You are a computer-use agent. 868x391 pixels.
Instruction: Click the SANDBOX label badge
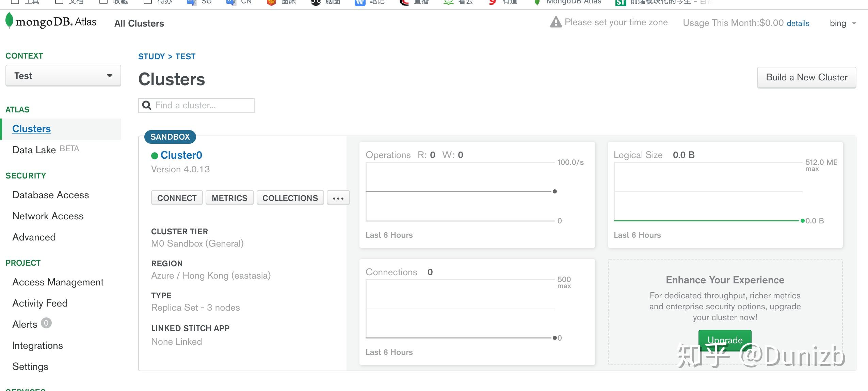170,137
